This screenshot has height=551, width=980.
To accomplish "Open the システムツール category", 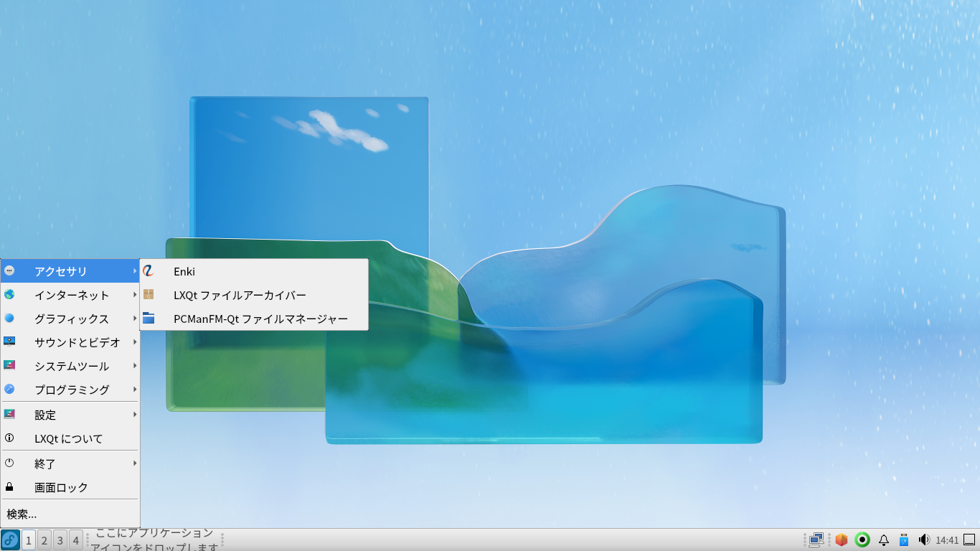I will 70,366.
